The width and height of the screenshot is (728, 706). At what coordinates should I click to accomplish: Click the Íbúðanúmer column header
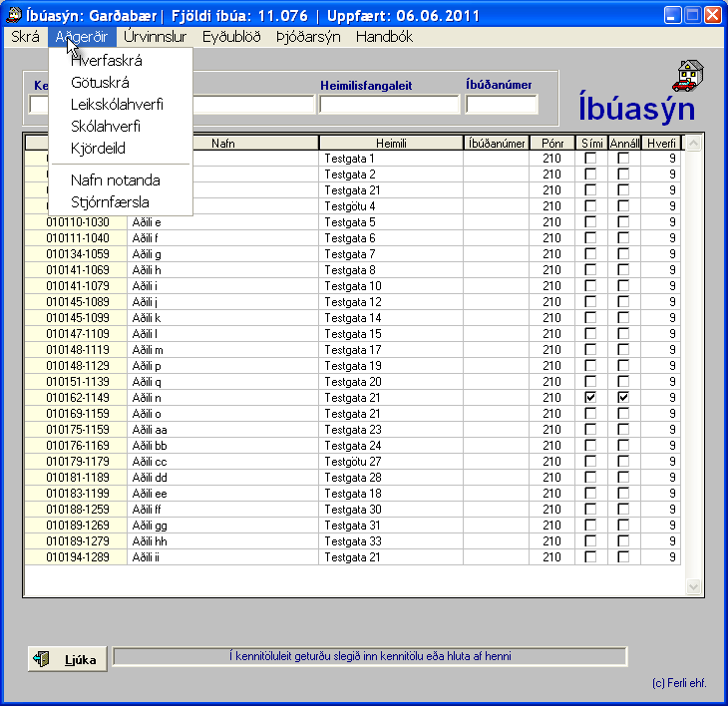tap(497, 143)
